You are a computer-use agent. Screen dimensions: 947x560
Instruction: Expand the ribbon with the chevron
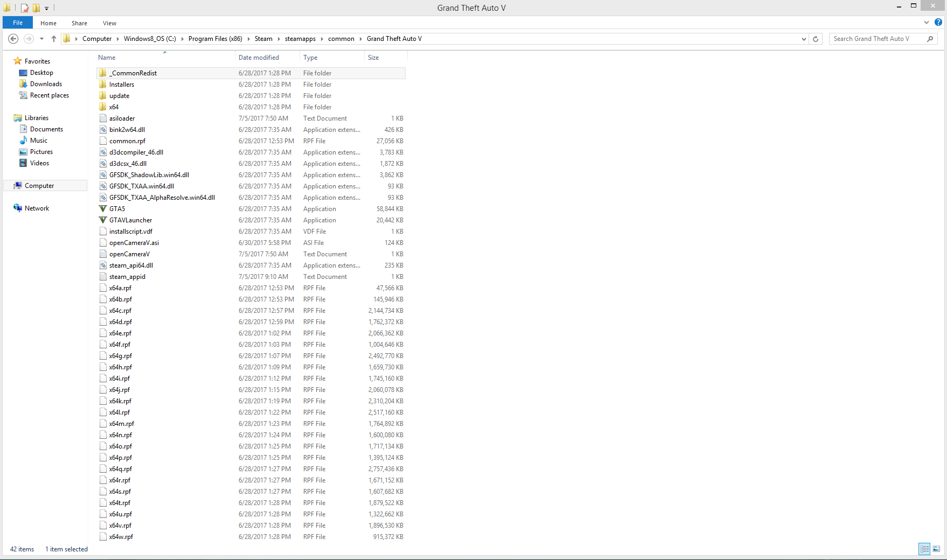tap(927, 23)
